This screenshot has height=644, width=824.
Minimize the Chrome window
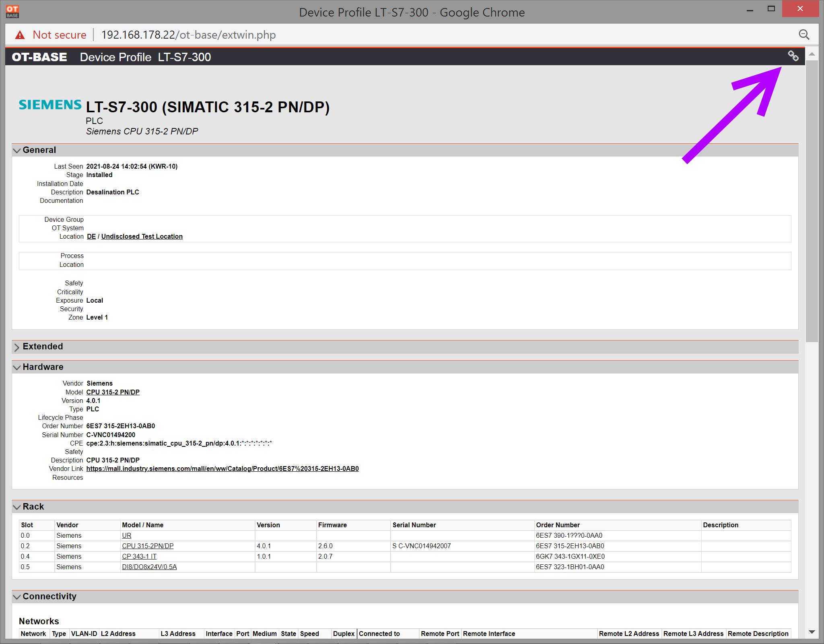point(750,10)
